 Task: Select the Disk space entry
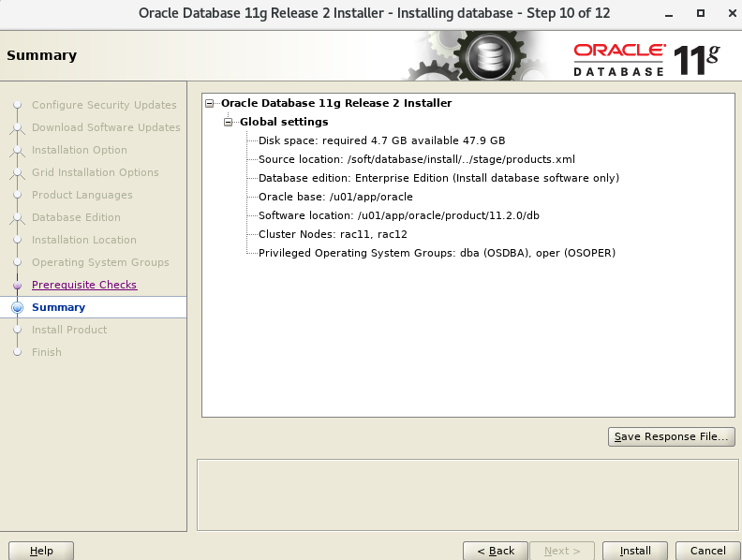pos(381,140)
